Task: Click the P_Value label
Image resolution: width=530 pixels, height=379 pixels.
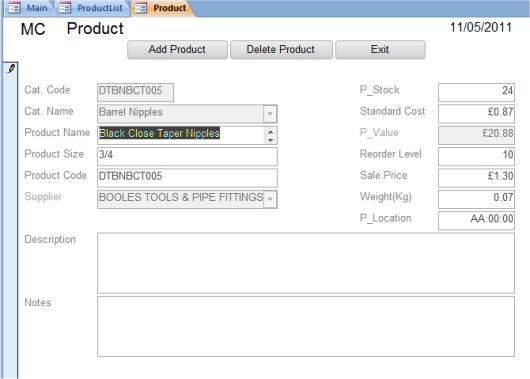Action: [x=379, y=133]
